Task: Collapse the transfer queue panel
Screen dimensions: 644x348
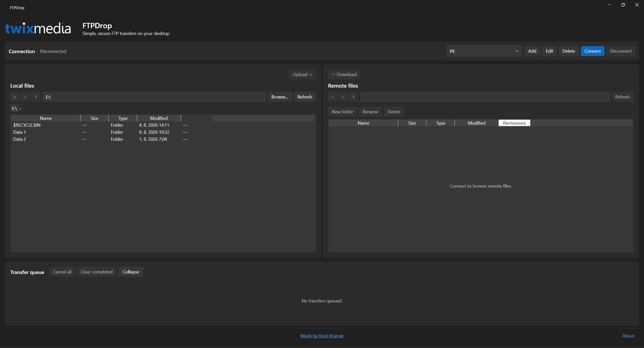Action: (131, 272)
